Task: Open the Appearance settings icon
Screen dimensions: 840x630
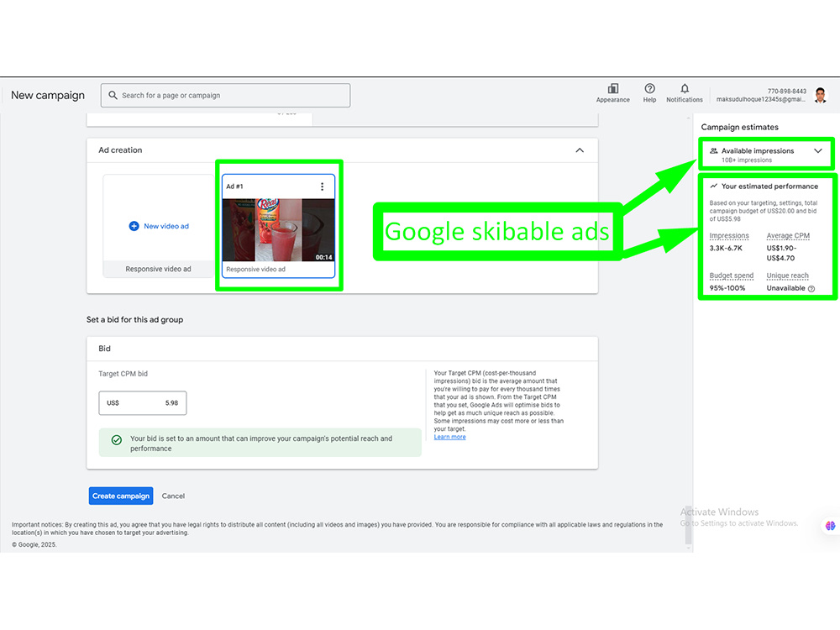Action: [613, 88]
